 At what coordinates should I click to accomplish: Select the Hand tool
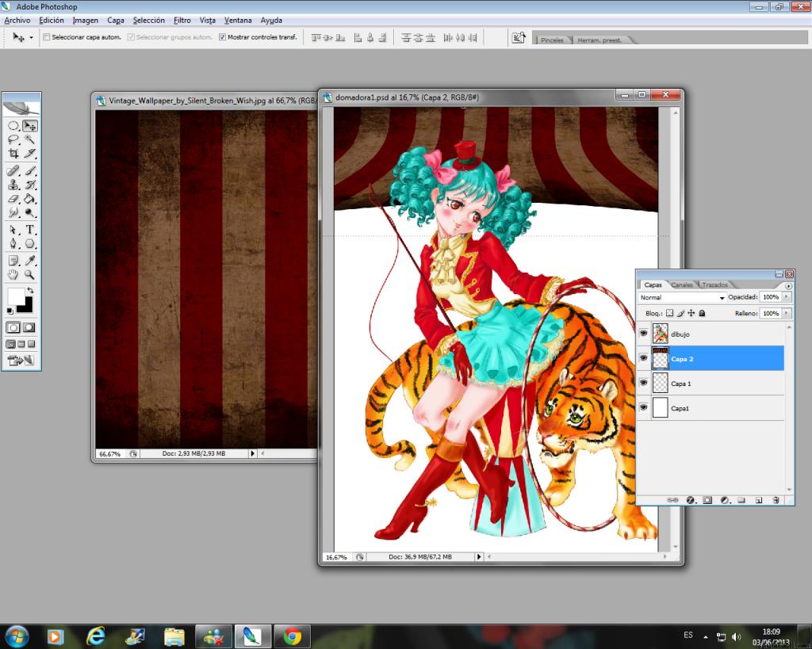[x=13, y=275]
